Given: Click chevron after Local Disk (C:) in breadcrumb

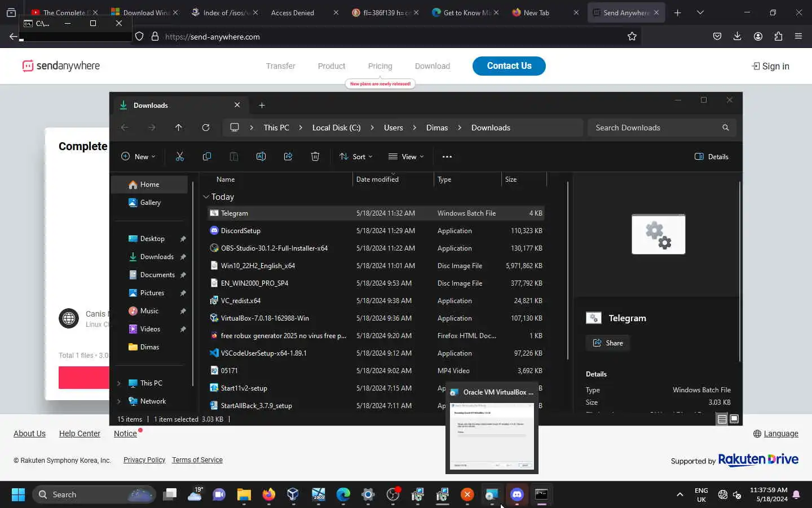Looking at the screenshot, I should (372, 128).
